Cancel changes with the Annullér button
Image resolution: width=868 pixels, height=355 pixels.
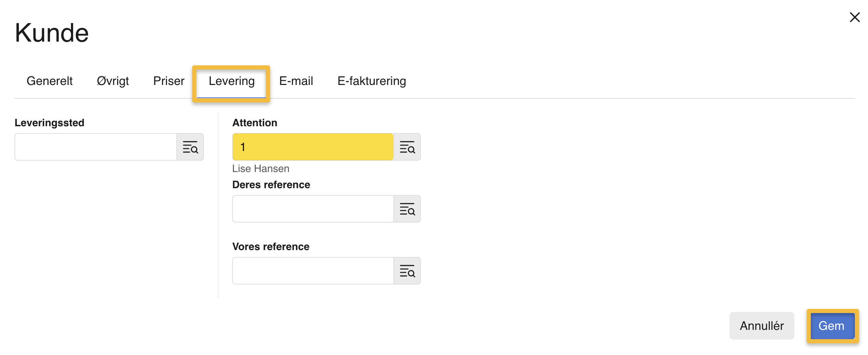pos(762,326)
